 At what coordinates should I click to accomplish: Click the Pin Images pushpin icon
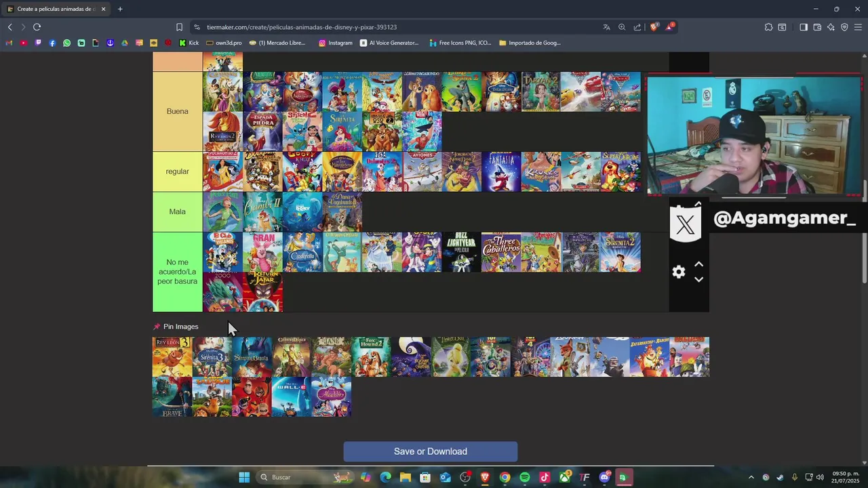click(157, 327)
